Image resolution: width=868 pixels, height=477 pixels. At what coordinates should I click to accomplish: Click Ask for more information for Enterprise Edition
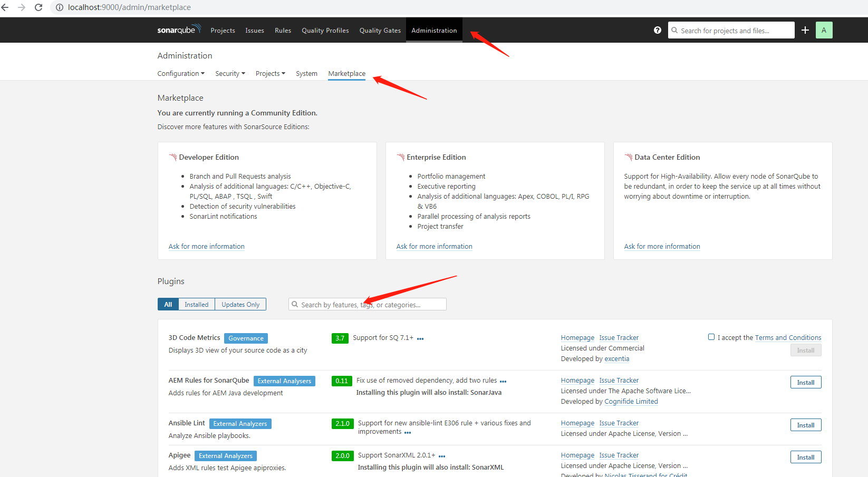click(x=435, y=246)
